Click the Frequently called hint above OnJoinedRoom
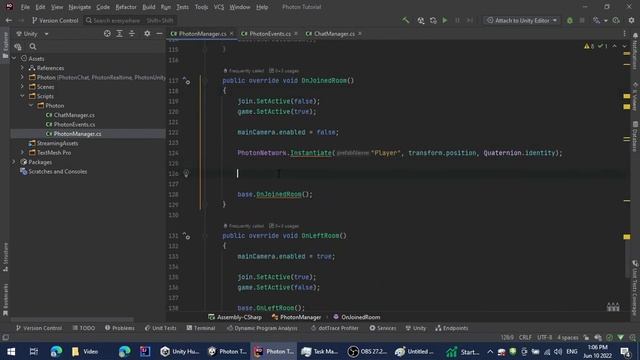640x360 pixels. tap(244, 71)
